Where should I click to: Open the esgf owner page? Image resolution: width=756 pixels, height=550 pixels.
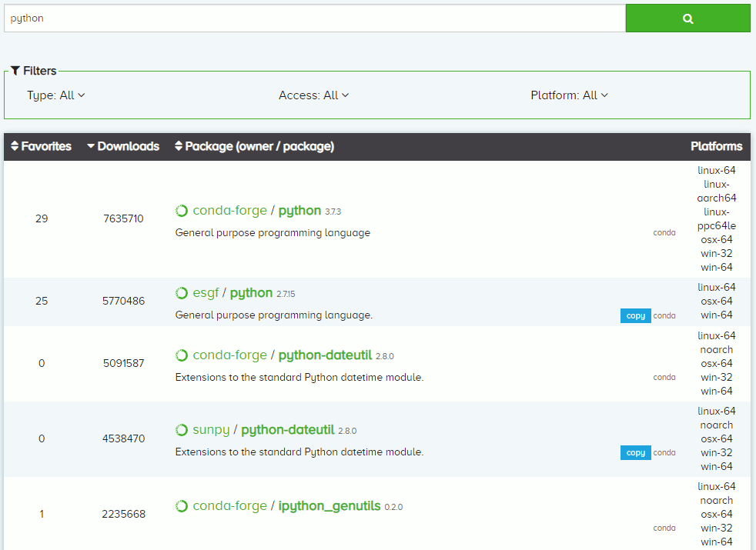click(206, 292)
